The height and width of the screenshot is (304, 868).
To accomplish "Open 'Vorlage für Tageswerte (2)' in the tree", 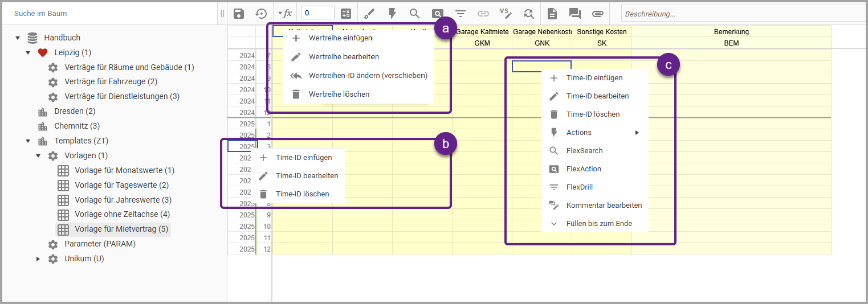I will point(121,185).
